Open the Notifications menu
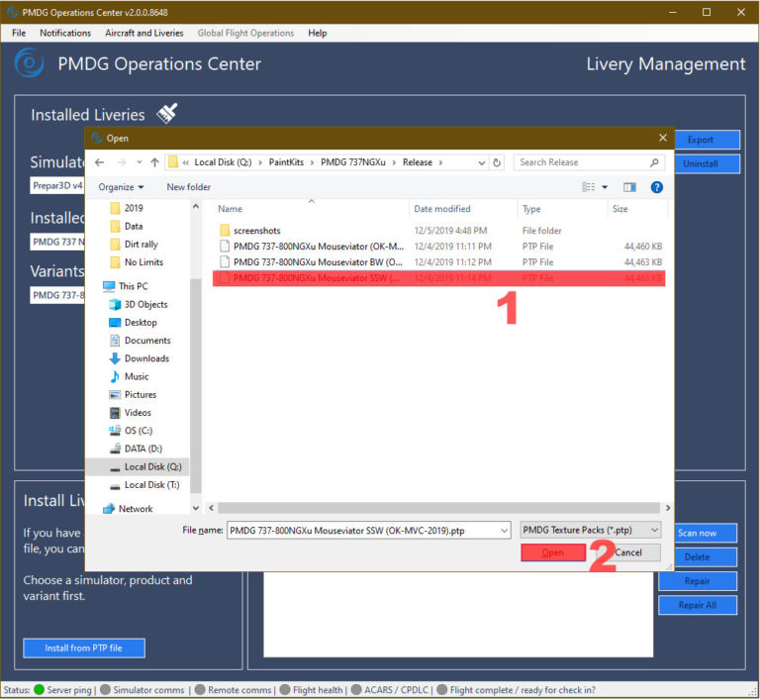 point(65,33)
